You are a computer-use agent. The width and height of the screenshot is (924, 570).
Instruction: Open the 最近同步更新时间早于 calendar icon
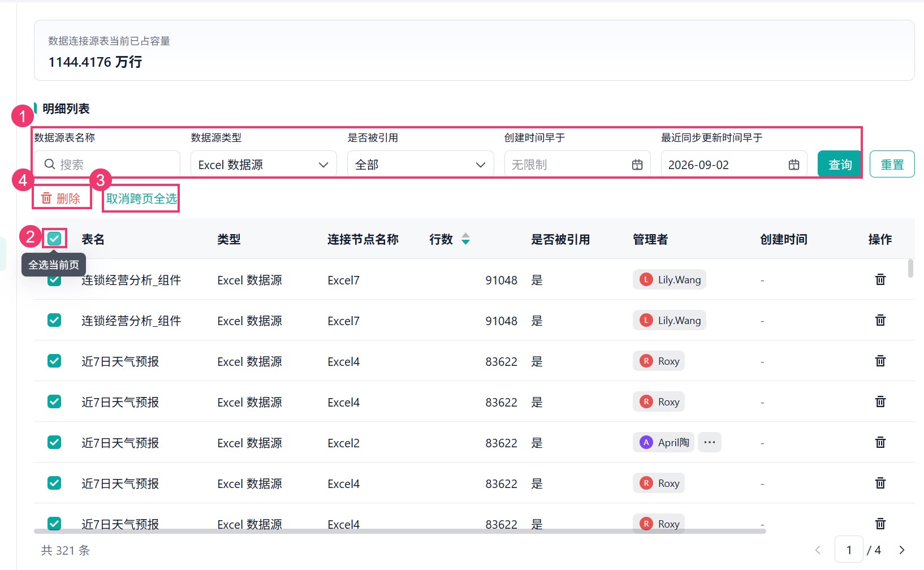tap(794, 165)
